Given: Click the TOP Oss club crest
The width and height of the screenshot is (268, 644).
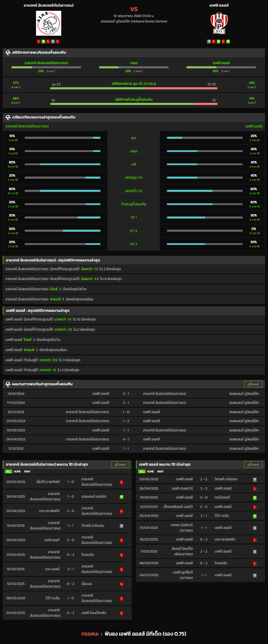Looking at the screenshot, I should 219,23.
